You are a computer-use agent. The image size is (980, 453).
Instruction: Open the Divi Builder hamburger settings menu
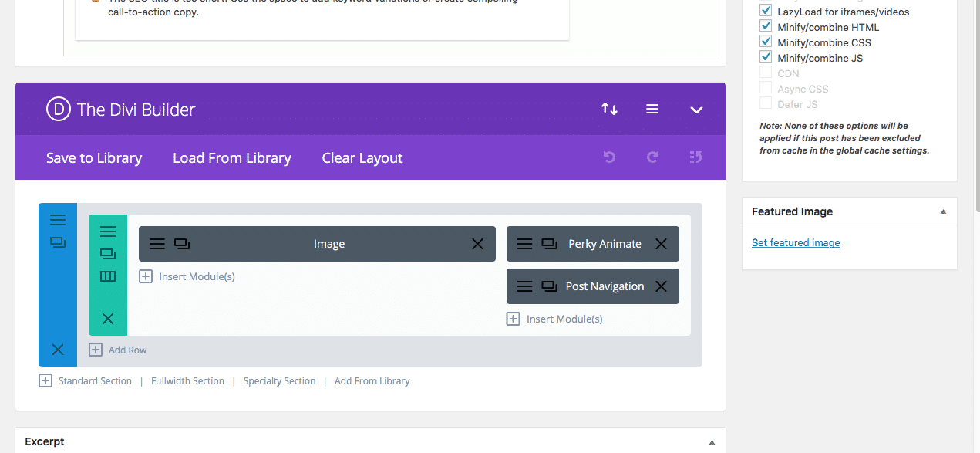click(652, 110)
